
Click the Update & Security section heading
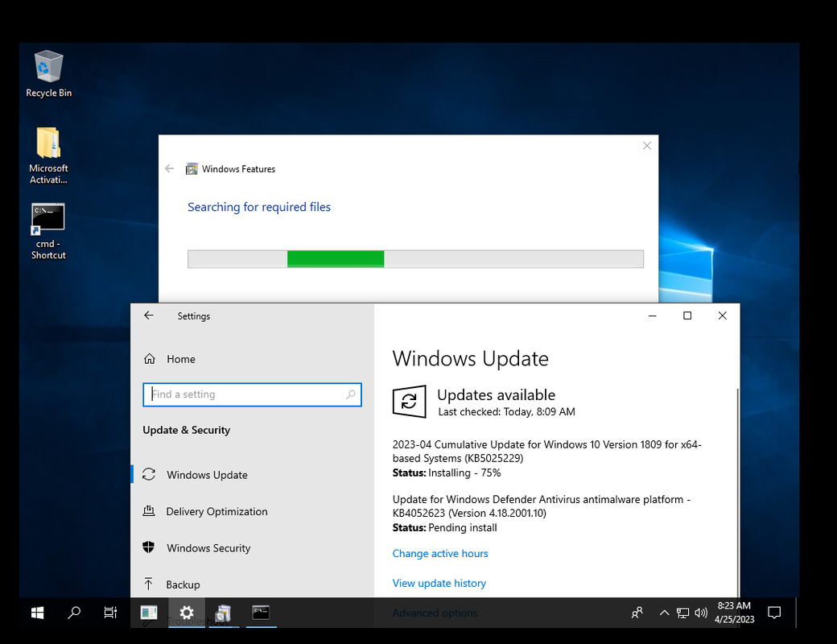point(186,431)
